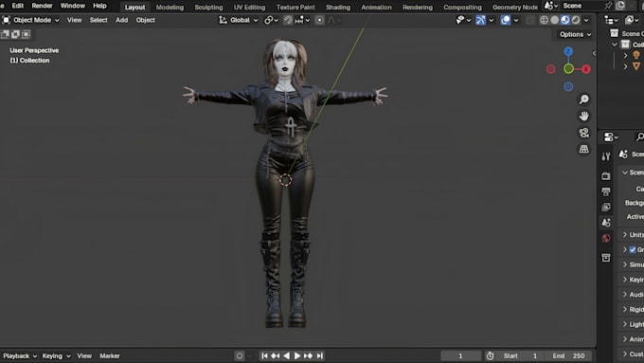Open the Select menu in viewport header
644x363 pixels.
[x=98, y=20]
